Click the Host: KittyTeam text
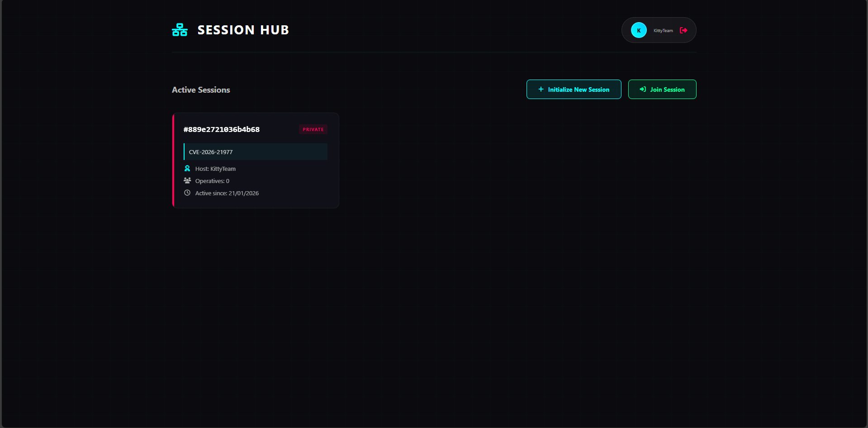 (215, 169)
